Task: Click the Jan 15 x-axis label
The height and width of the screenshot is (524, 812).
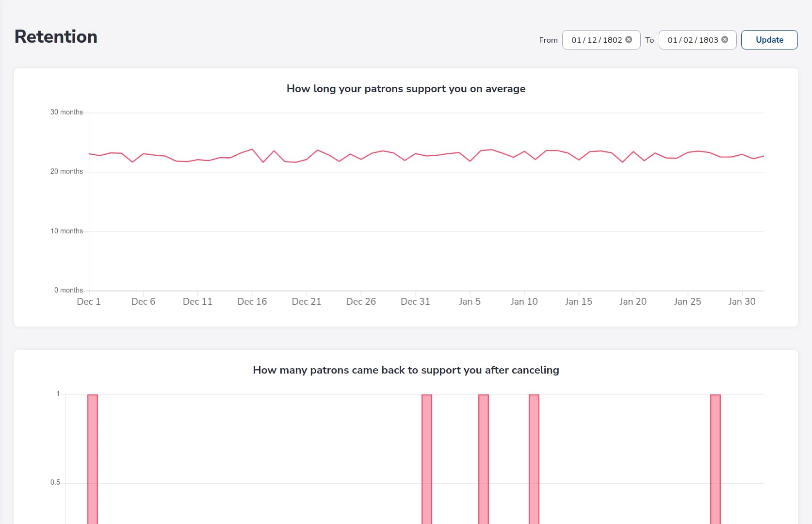Action: pyautogui.click(x=579, y=301)
